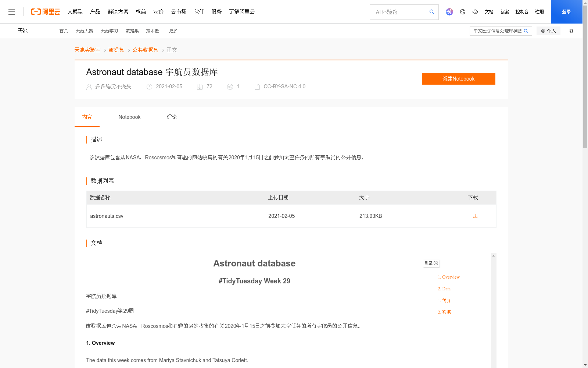Go to 公共数据集 breadcrumb

click(146, 50)
